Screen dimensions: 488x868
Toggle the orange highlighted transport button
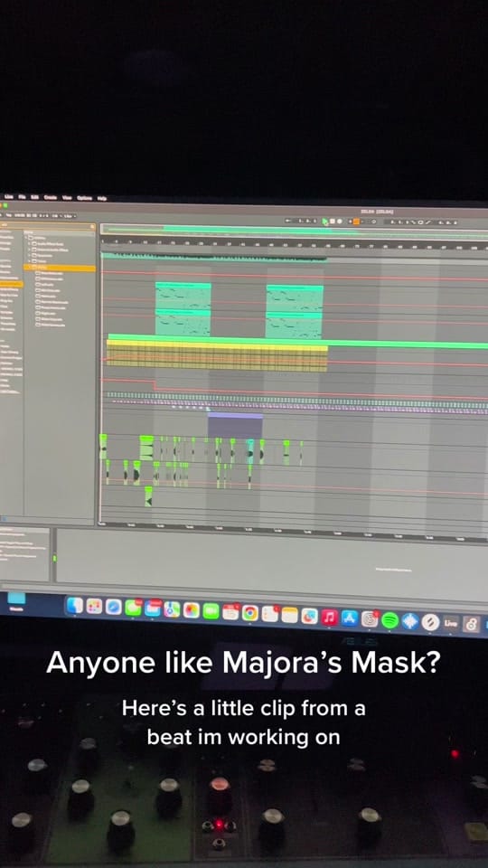(356, 222)
